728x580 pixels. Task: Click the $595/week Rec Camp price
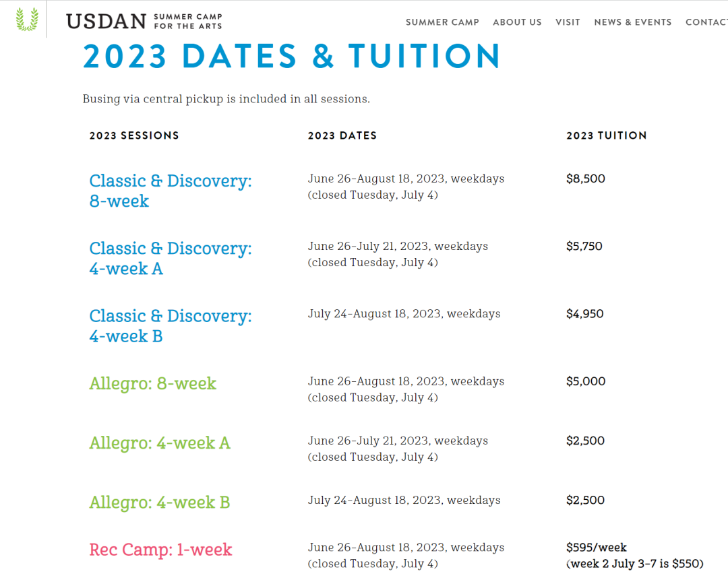click(x=596, y=548)
